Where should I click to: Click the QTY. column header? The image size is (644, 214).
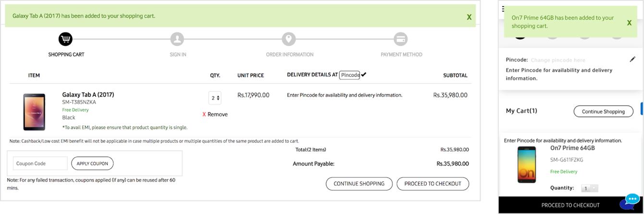pyautogui.click(x=215, y=76)
